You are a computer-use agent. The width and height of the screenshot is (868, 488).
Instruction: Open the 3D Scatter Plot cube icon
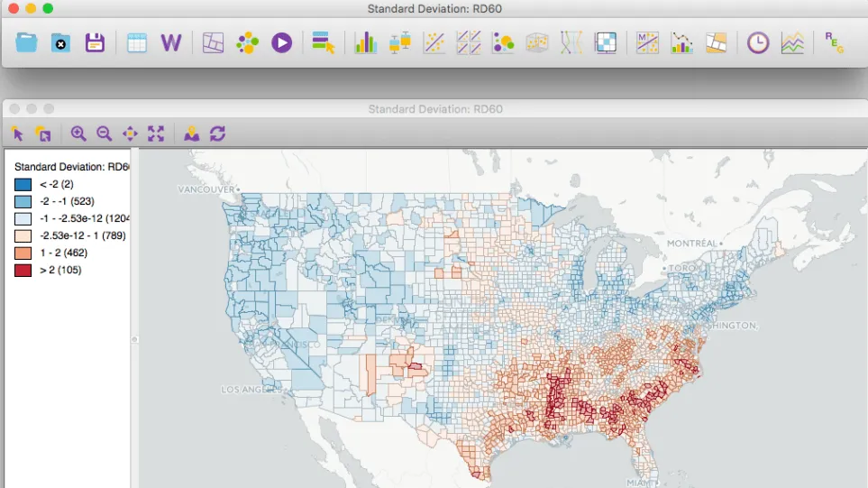click(537, 42)
